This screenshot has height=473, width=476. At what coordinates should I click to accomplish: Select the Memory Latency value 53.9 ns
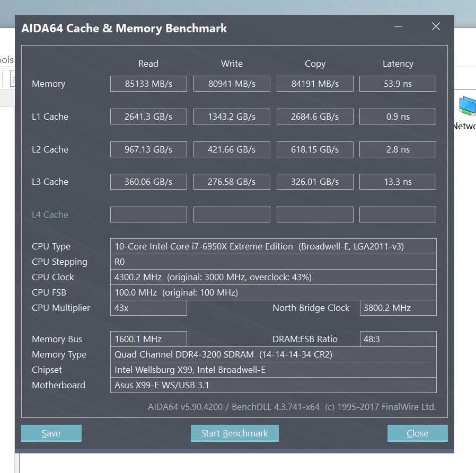tap(398, 84)
